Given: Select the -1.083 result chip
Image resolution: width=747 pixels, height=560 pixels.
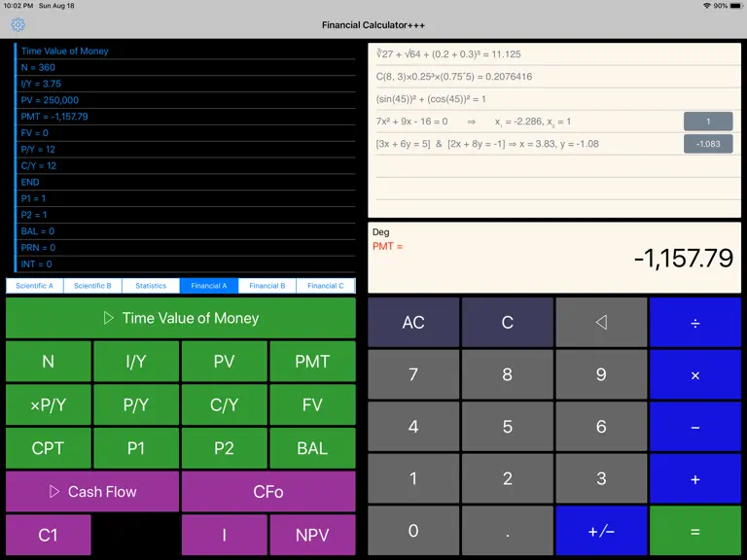Looking at the screenshot, I should click(708, 144).
